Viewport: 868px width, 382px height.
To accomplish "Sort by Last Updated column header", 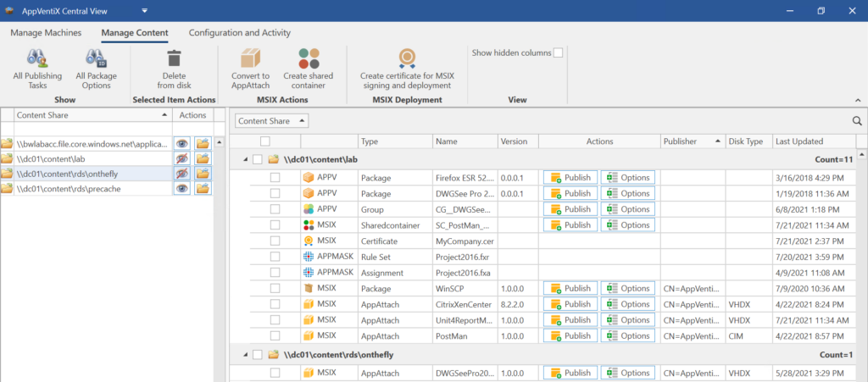I will tap(798, 141).
